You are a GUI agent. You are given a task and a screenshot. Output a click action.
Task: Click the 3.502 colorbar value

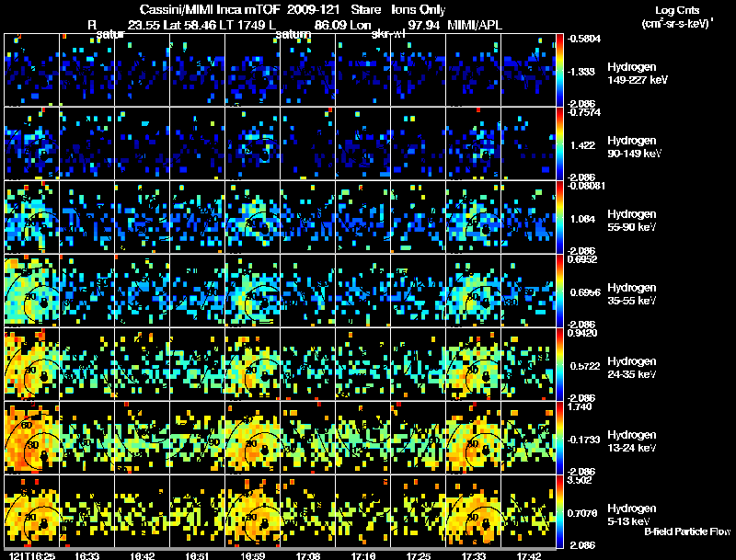pyautogui.click(x=580, y=480)
